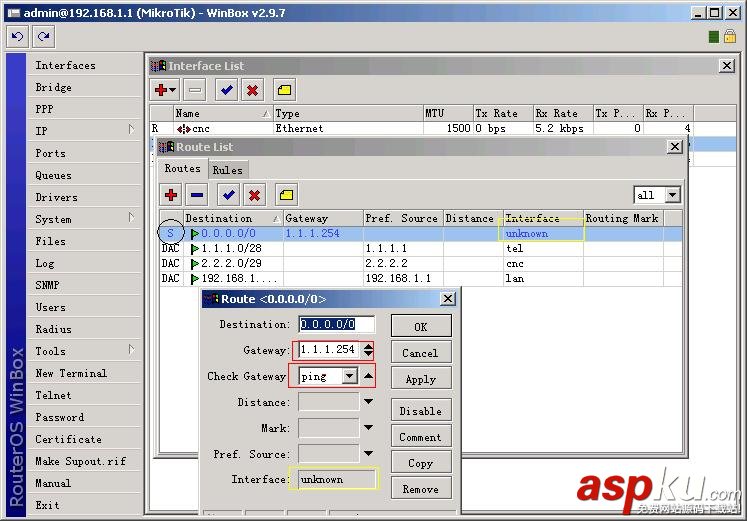Expand the System submenu in sidebar
This screenshot has width=747, height=521.
click(x=131, y=218)
